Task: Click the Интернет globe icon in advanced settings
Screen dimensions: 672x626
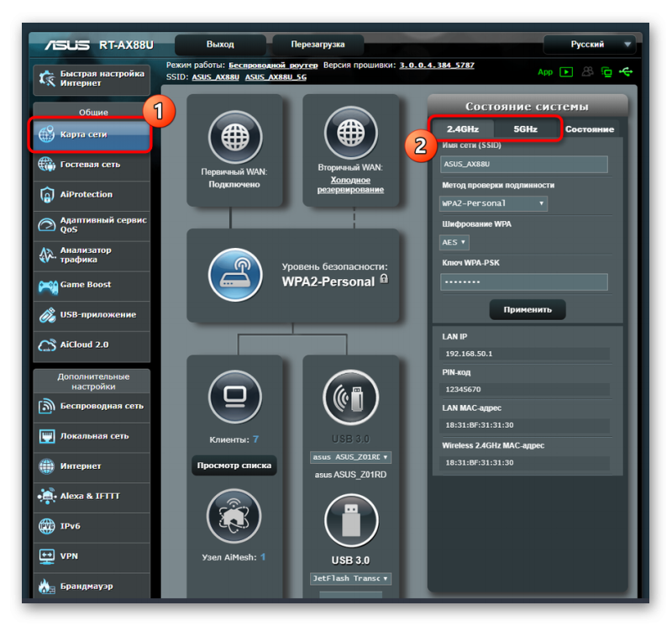Action: pos(47,466)
